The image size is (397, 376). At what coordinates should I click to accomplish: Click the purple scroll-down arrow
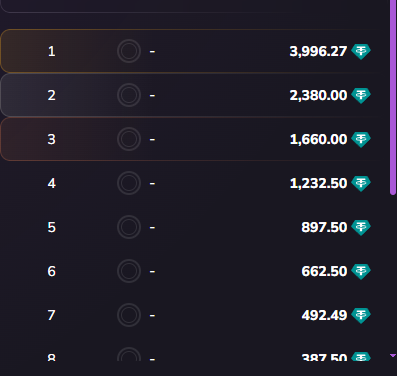393,356
